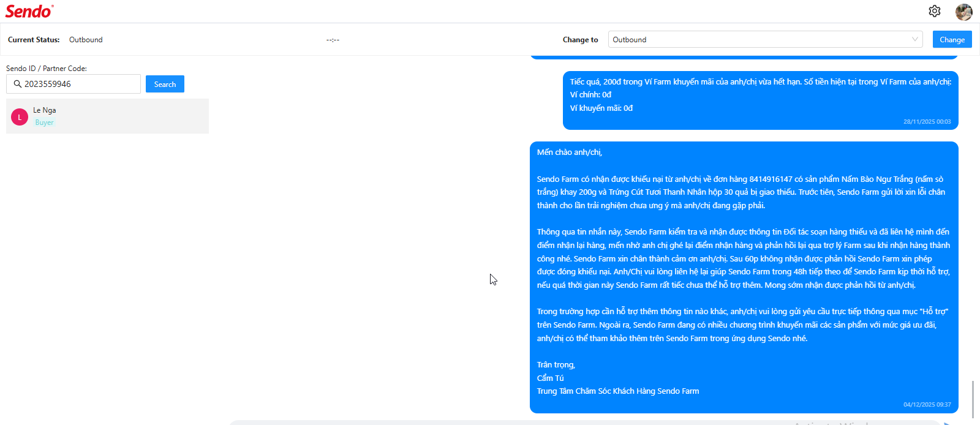Click the Sendo logo
Image resolution: width=980 pixels, height=425 pixels.
pyautogui.click(x=29, y=11)
